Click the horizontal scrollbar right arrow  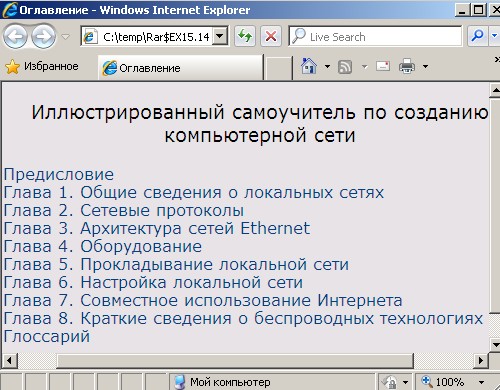click(x=481, y=361)
